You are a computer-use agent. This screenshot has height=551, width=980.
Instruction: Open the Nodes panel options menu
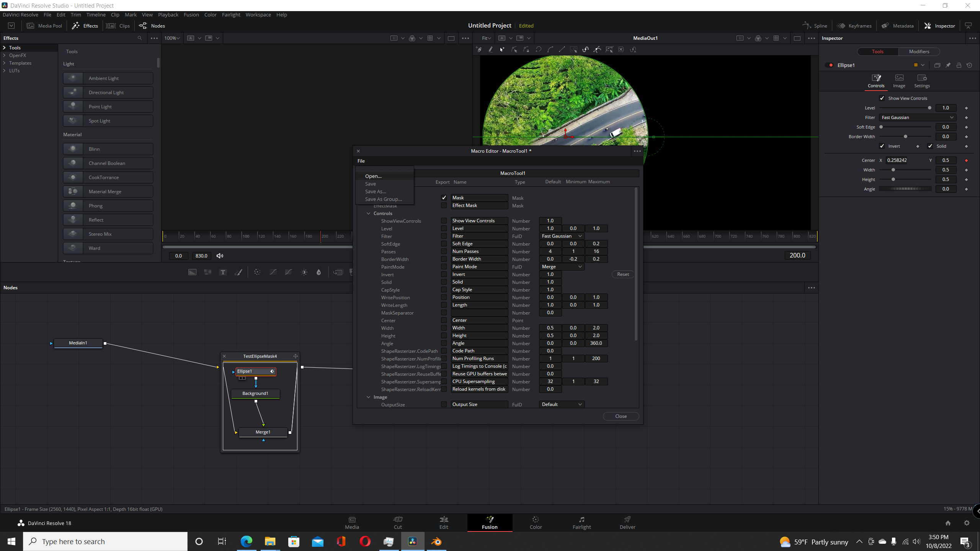pos(811,288)
